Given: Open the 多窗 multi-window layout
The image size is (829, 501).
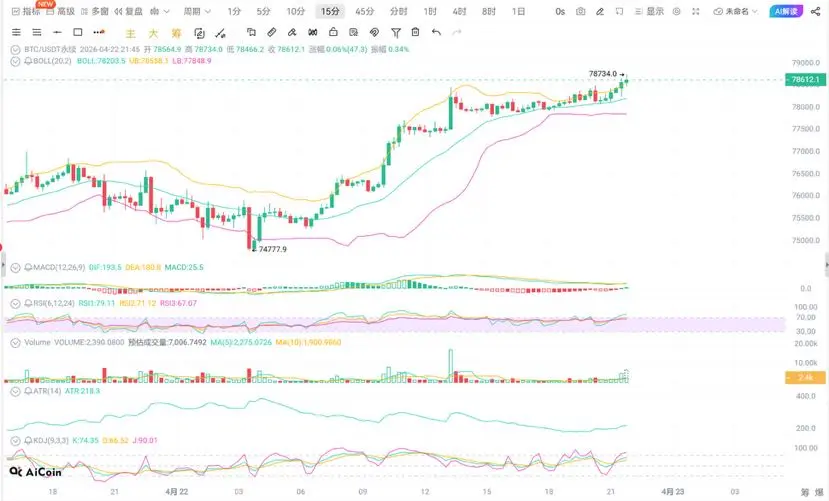Looking at the screenshot, I should click(x=95, y=11).
